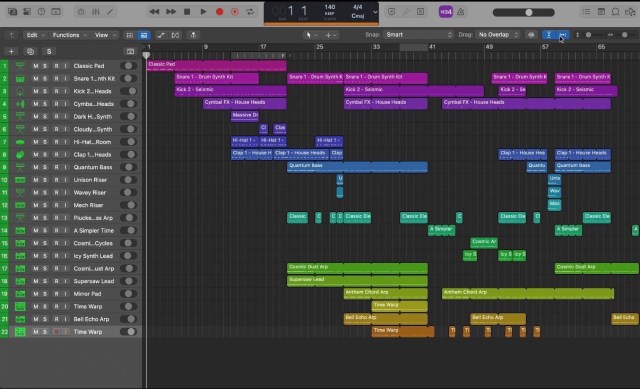This screenshot has width=640, height=389.
Task: Open the Editors pencil icon
Action: (110, 12)
